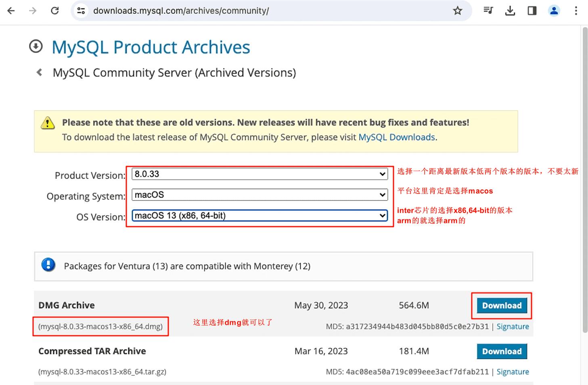Click the date Mar 16, 2023
Viewport: 588px width, 385px height.
(x=321, y=351)
